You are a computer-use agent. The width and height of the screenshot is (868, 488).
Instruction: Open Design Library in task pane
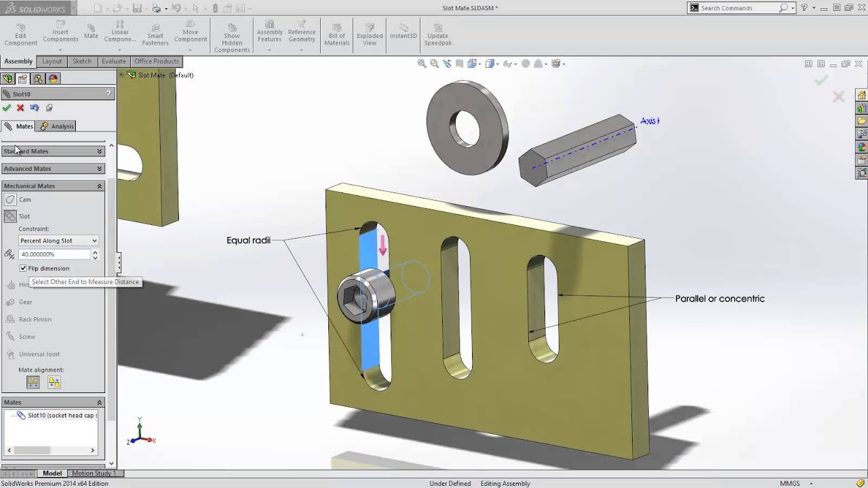[x=862, y=108]
